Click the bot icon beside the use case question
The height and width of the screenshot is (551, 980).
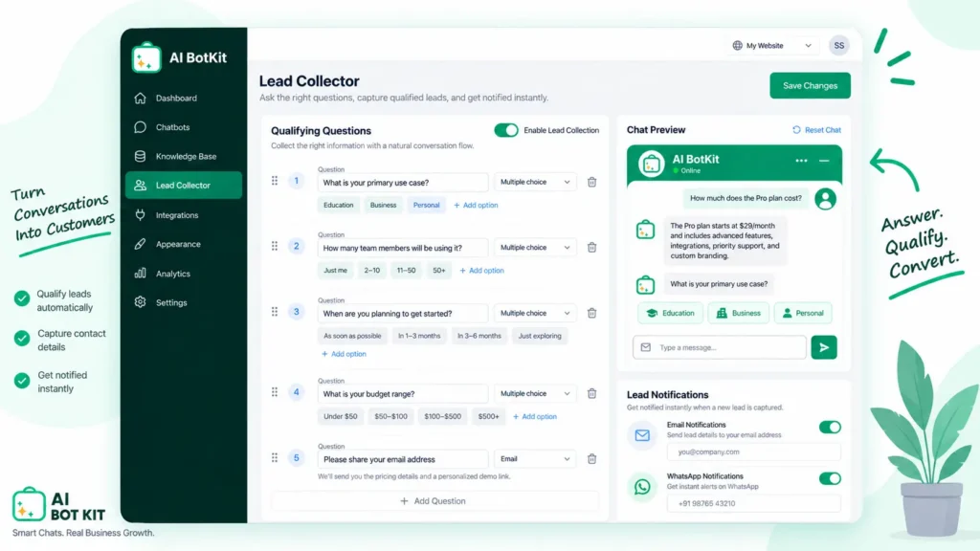coord(645,285)
